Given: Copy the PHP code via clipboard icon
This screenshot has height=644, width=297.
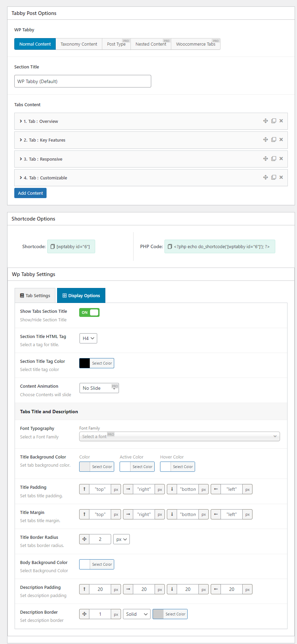Looking at the screenshot, I should [170, 246].
